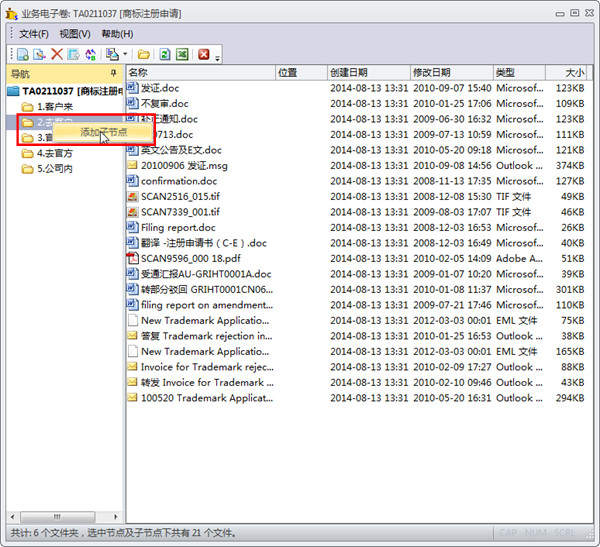The width and height of the screenshot is (600, 547).
Task: Select the file 转部分驳回 GRIHT0001CN06...
Action: 207,289
